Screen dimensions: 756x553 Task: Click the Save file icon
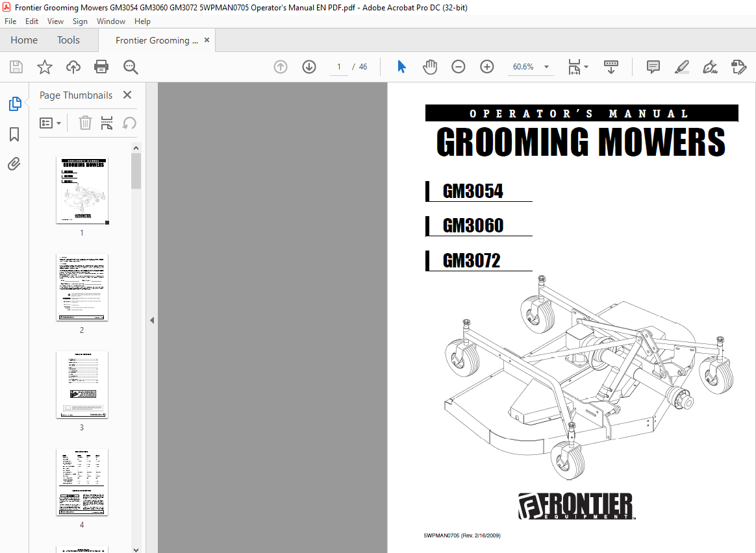pos(16,67)
